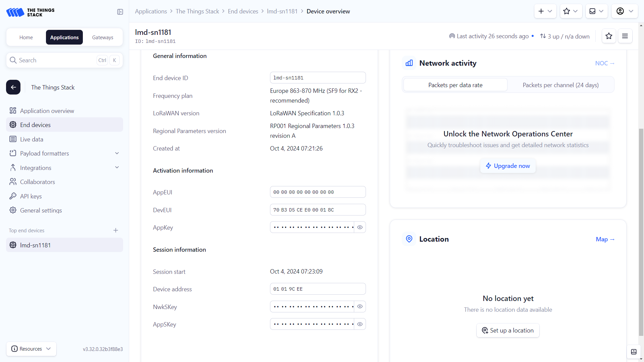This screenshot has width=644, height=362.
Task: Click the Set up a location button
Action: [x=508, y=330]
